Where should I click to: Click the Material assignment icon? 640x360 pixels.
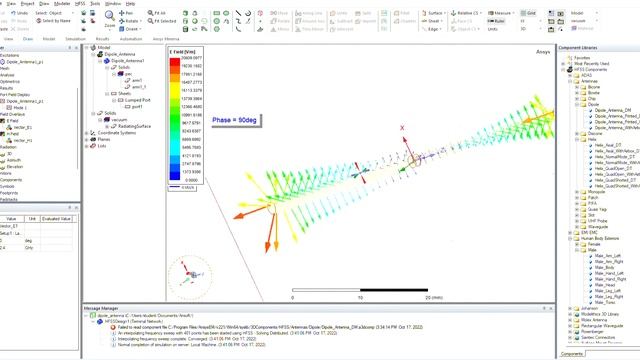coord(574,28)
